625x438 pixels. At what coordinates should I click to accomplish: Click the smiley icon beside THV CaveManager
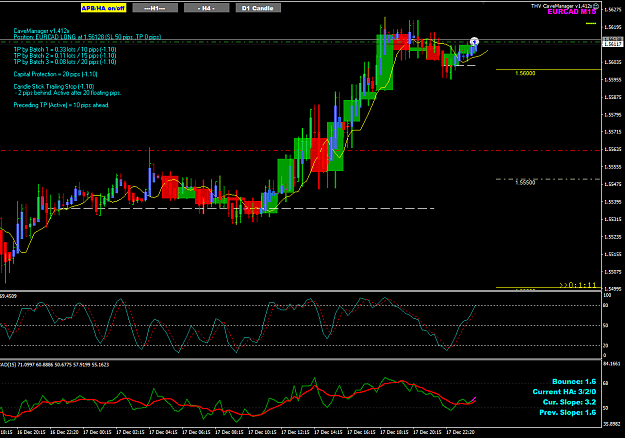[596, 6]
